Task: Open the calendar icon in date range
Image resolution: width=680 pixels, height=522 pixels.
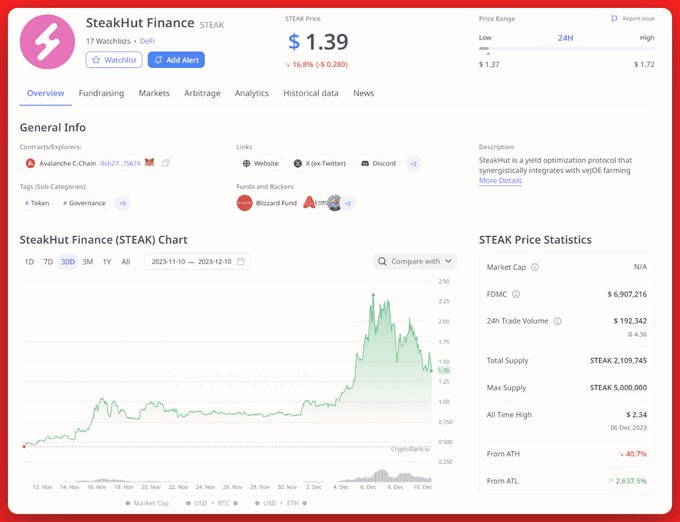Action: (x=241, y=261)
